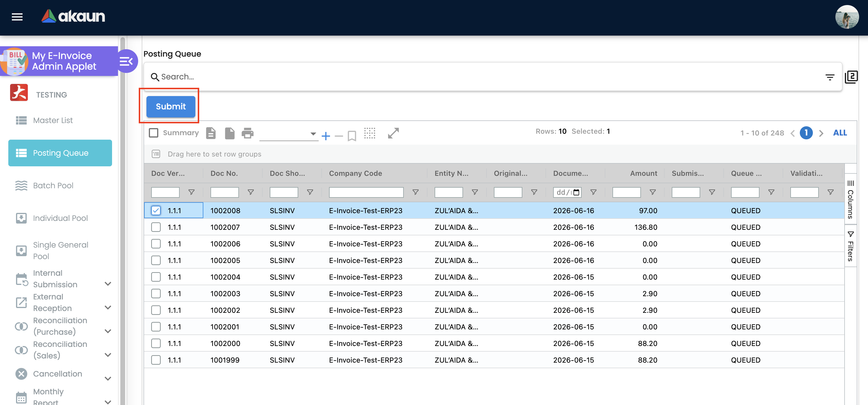Image resolution: width=868 pixels, height=405 pixels.
Task: Uncheck the row for Doc No. 1002008
Action: 156,211
